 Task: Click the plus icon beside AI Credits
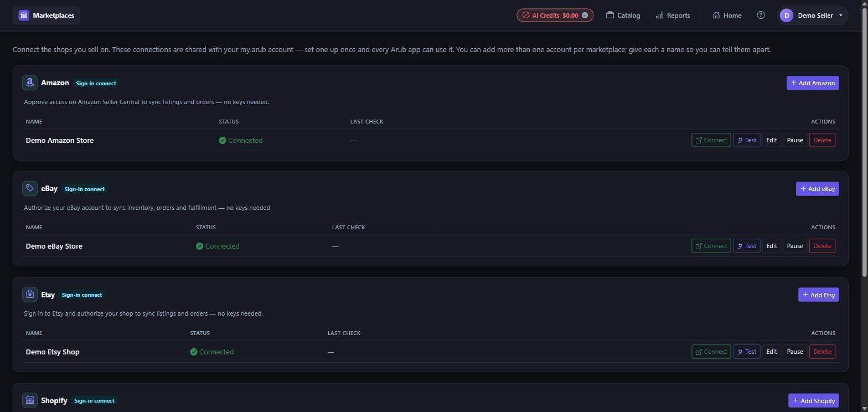pyautogui.click(x=585, y=16)
